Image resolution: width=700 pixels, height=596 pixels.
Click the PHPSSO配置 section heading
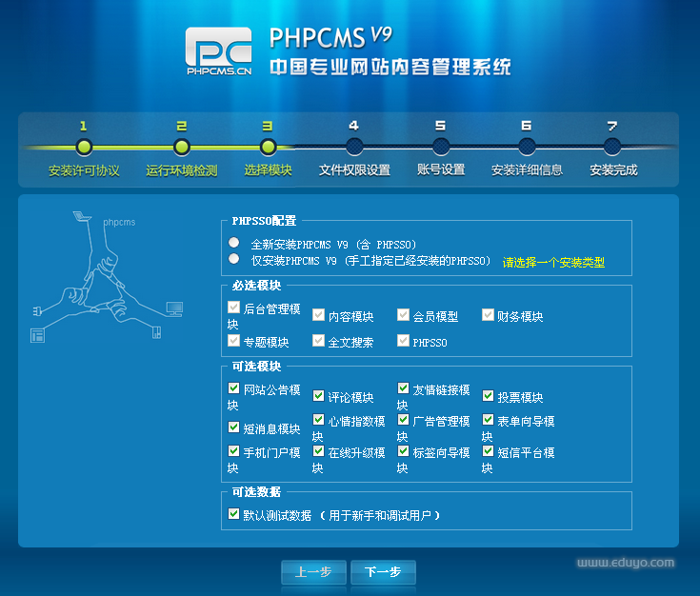tap(264, 221)
